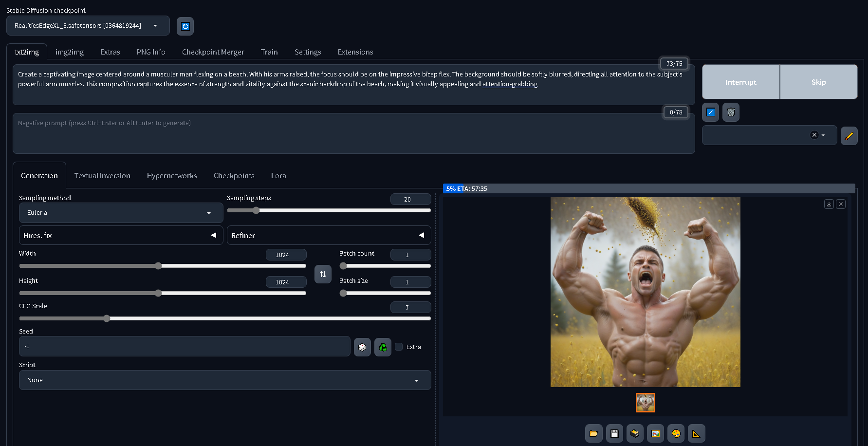This screenshot has height=446, width=868.
Task: Click the Batch size number field
Action: tap(410, 282)
